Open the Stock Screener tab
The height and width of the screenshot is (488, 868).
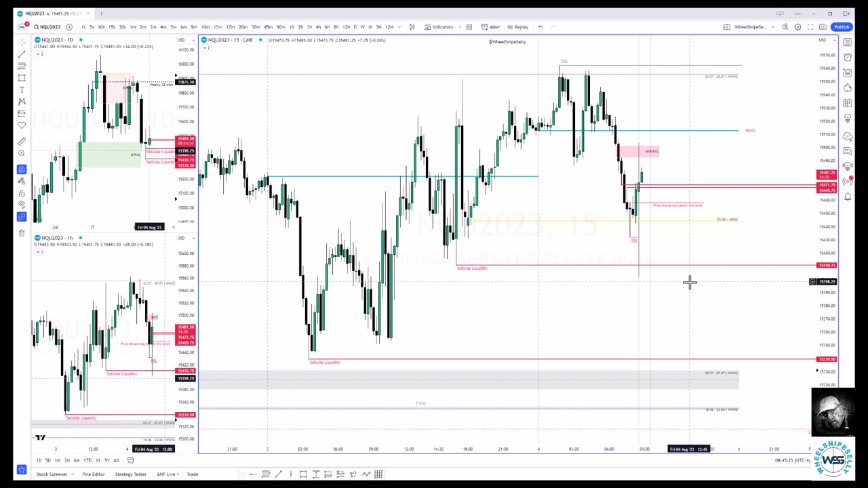52,474
